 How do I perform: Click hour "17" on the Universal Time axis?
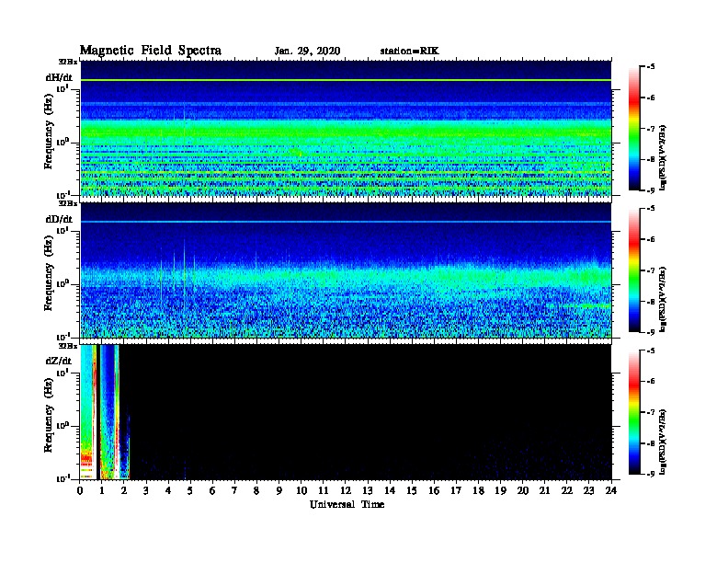coord(456,490)
